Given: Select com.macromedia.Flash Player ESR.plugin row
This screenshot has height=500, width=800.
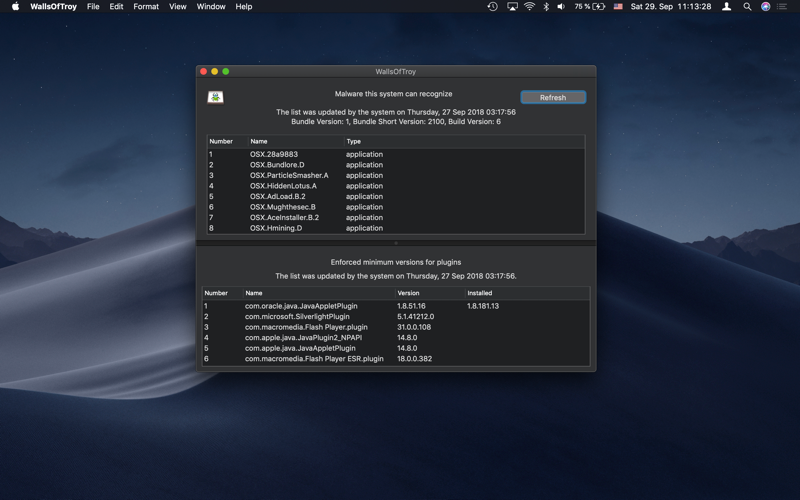Looking at the screenshot, I should click(396, 359).
